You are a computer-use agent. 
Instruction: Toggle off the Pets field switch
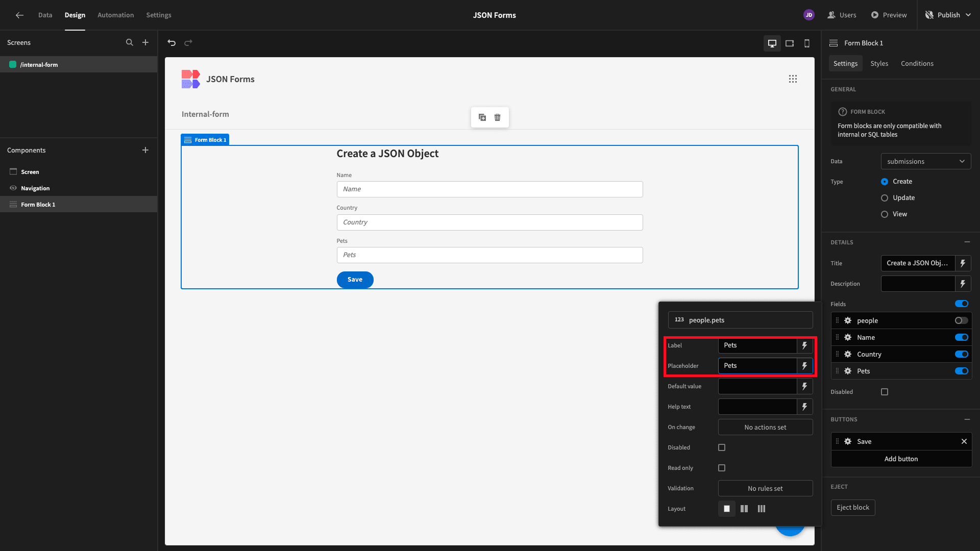coord(962,371)
